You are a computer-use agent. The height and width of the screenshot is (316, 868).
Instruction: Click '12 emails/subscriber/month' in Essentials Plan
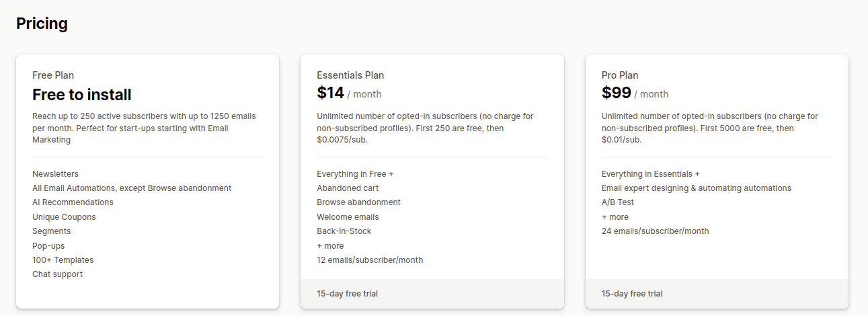click(370, 260)
